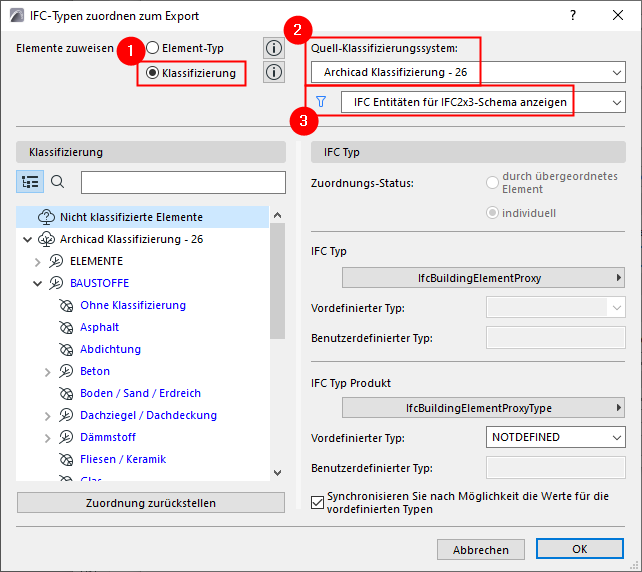The width and height of the screenshot is (642, 572).
Task: Click branch icon beside Beton
Action: (66, 371)
